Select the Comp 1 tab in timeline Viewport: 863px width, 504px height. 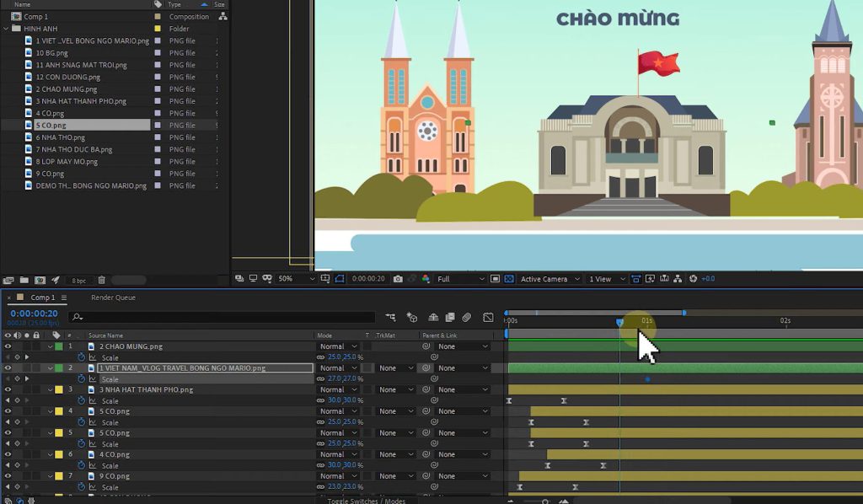[x=44, y=296]
